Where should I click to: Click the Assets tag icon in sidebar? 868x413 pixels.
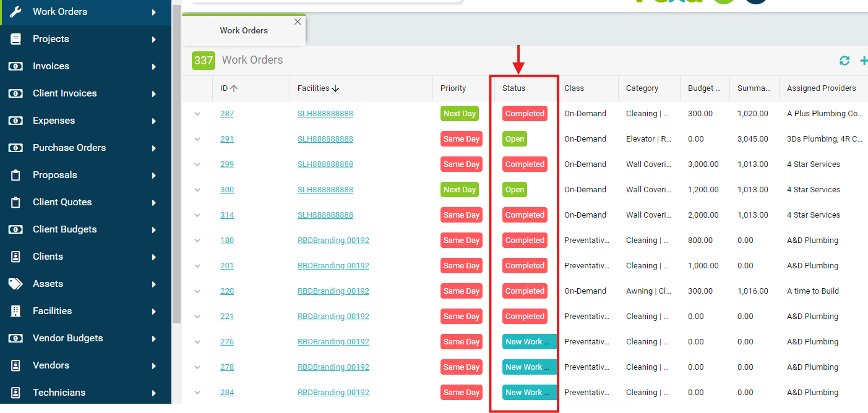pos(15,284)
